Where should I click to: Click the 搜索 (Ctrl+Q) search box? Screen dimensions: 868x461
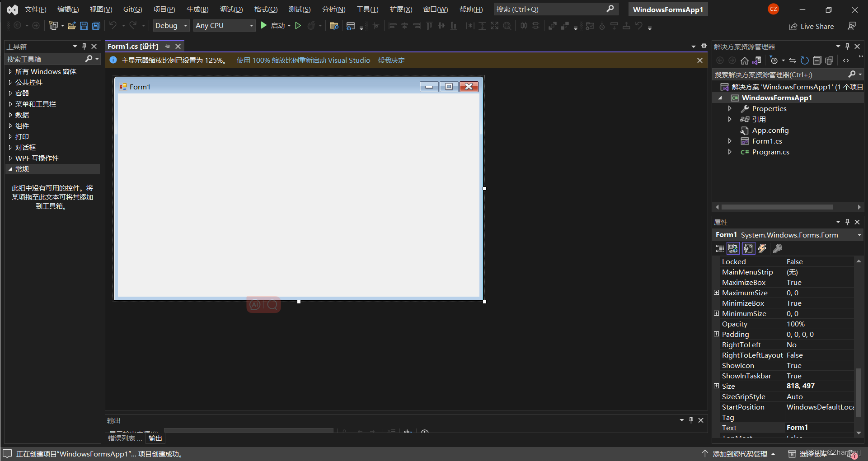[555, 9]
